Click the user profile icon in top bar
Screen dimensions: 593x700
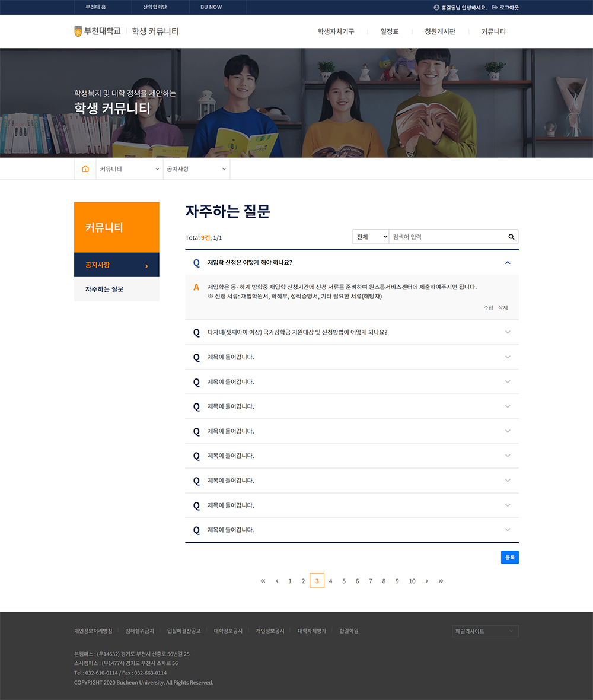click(x=436, y=8)
